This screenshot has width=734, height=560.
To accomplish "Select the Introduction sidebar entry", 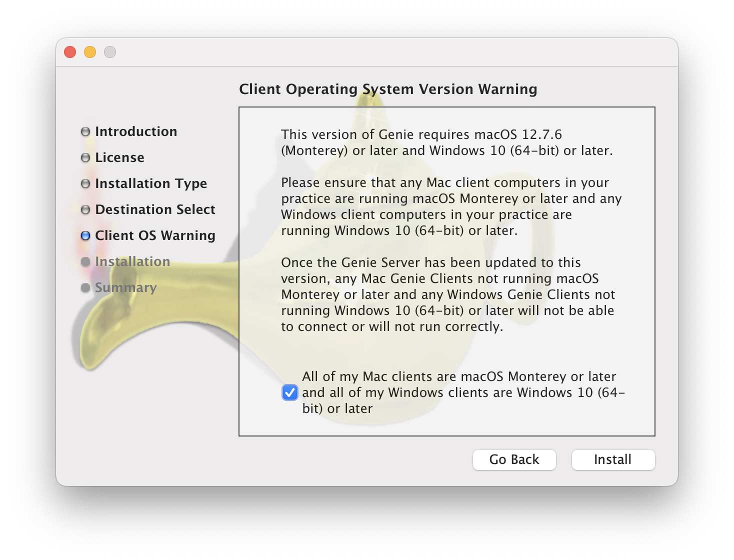I will tap(136, 131).
